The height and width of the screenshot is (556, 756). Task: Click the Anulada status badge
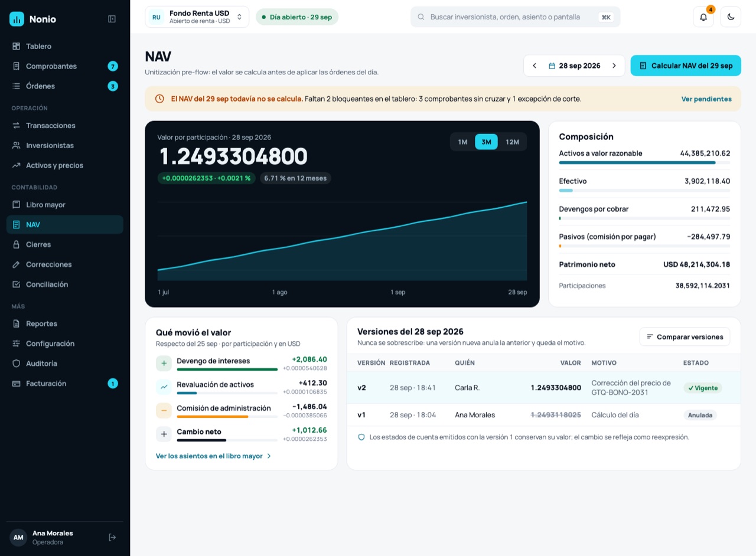[700, 415]
